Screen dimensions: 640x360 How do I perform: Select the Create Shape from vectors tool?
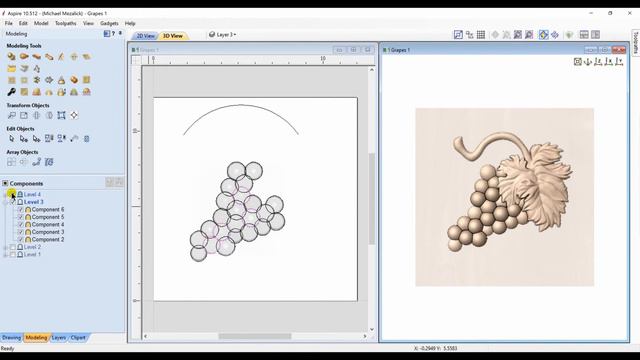click(11, 57)
